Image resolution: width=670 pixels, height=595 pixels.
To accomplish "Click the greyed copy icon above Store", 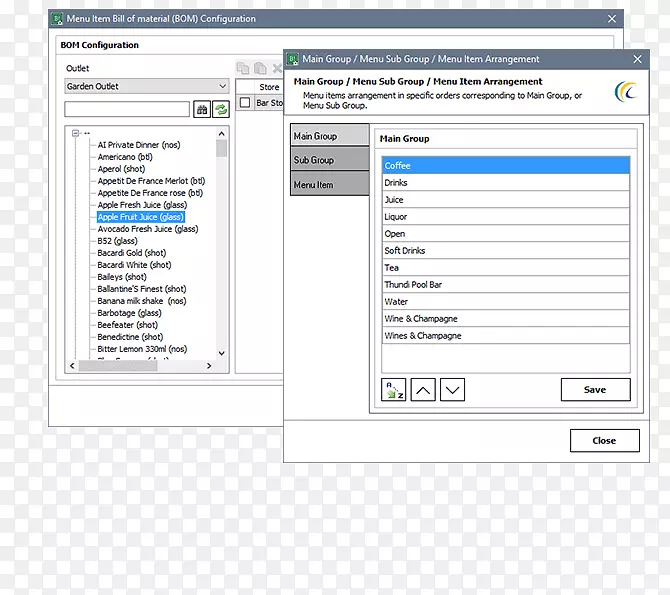I will pos(243,69).
